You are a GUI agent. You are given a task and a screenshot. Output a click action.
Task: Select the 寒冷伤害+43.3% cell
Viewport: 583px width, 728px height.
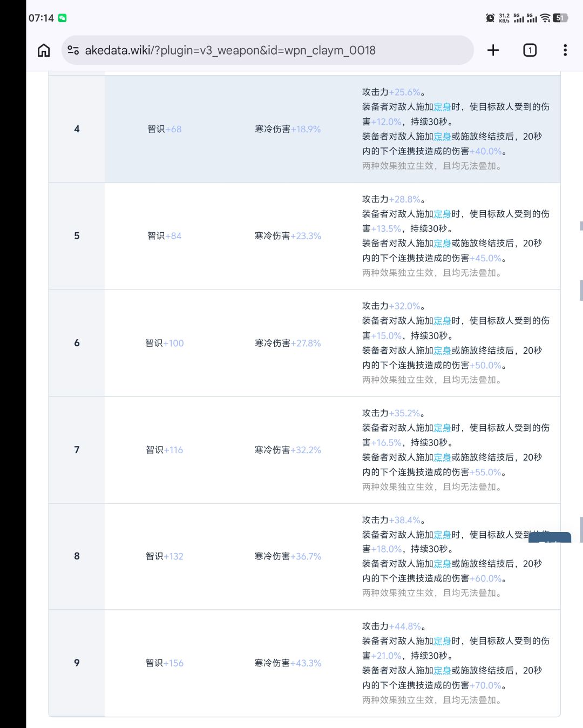(288, 663)
